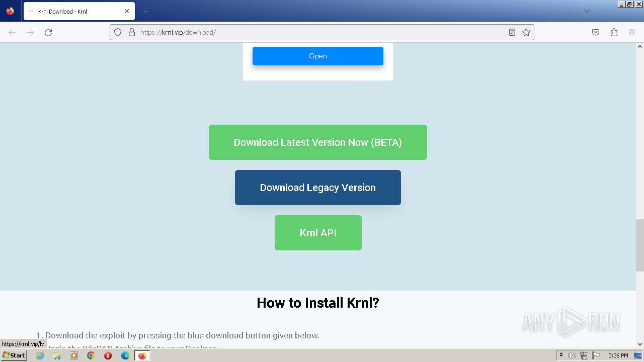
Task: Click Download Latest Version Now (BETA)
Action: 318,142
